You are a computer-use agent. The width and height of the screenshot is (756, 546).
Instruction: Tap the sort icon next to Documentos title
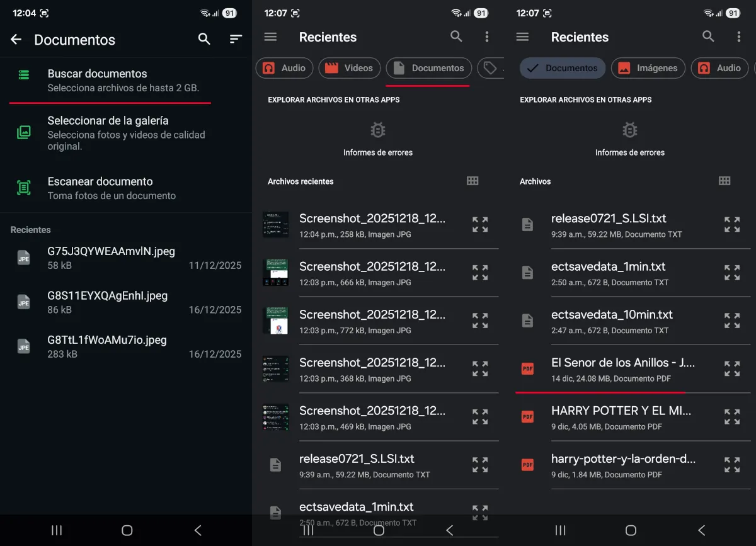pyautogui.click(x=235, y=38)
